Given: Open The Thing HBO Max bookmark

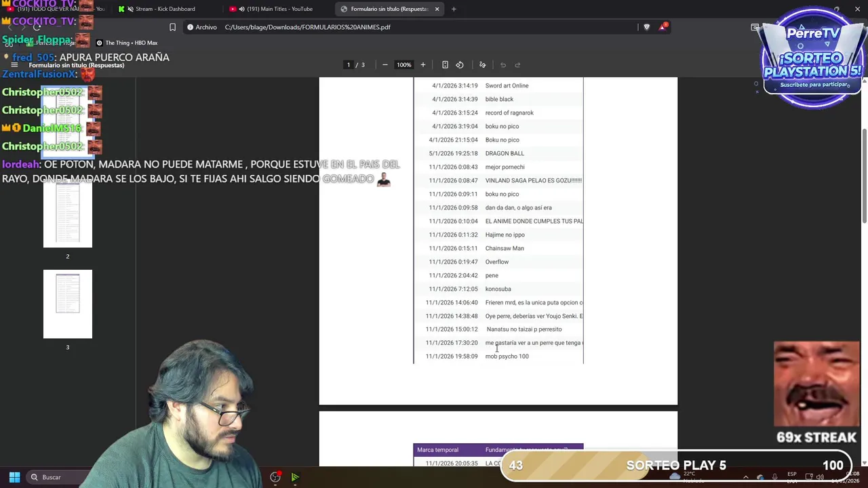Looking at the screenshot, I should click(x=127, y=43).
